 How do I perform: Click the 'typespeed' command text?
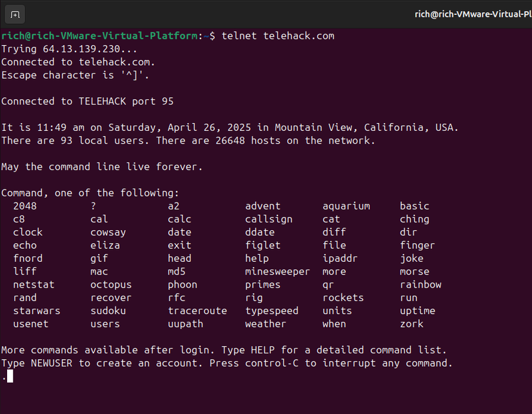(x=271, y=311)
